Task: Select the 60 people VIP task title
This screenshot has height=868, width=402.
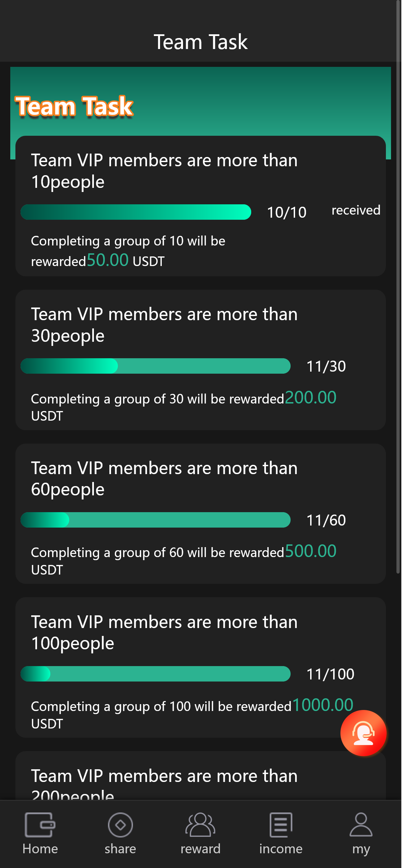Action: click(164, 479)
